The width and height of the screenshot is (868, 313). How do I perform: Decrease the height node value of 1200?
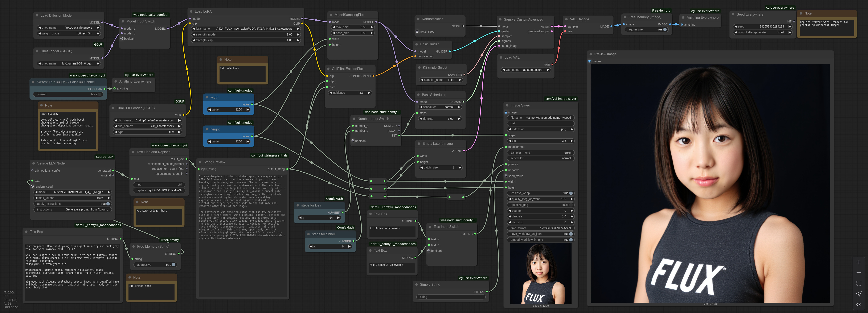(x=209, y=142)
